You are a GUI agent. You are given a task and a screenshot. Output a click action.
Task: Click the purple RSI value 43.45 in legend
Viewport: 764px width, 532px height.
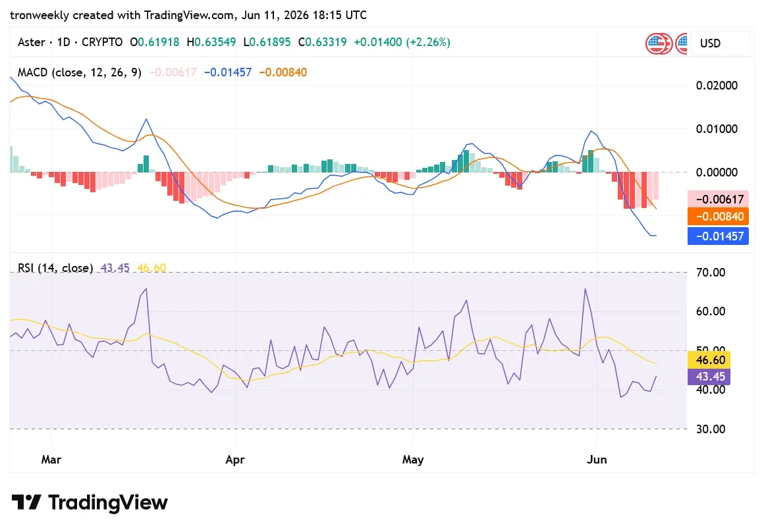(115, 268)
